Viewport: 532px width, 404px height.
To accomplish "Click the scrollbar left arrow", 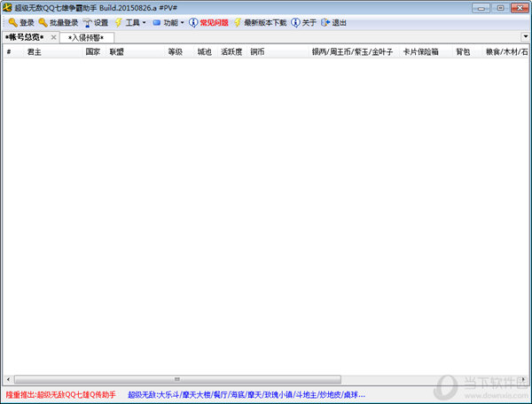I will tap(8, 379).
